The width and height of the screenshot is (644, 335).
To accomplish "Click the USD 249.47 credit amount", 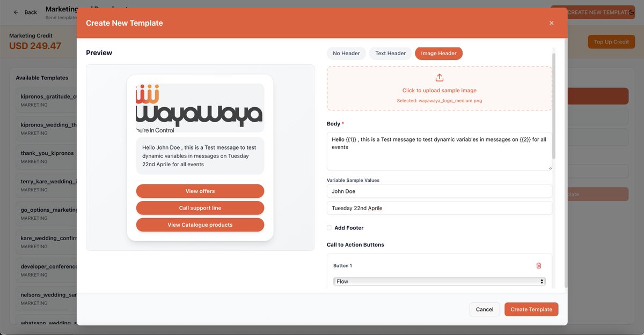I will click(35, 46).
